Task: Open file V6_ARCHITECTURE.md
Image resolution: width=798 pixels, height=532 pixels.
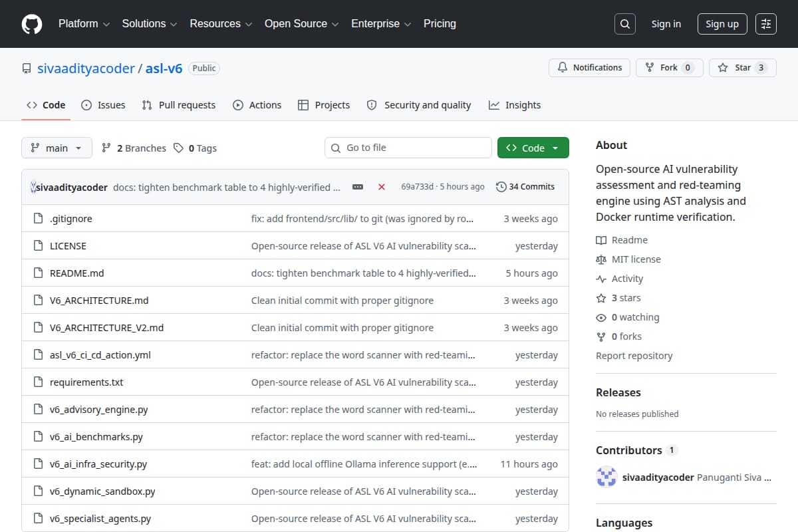Action: pyautogui.click(x=99, y=301)
